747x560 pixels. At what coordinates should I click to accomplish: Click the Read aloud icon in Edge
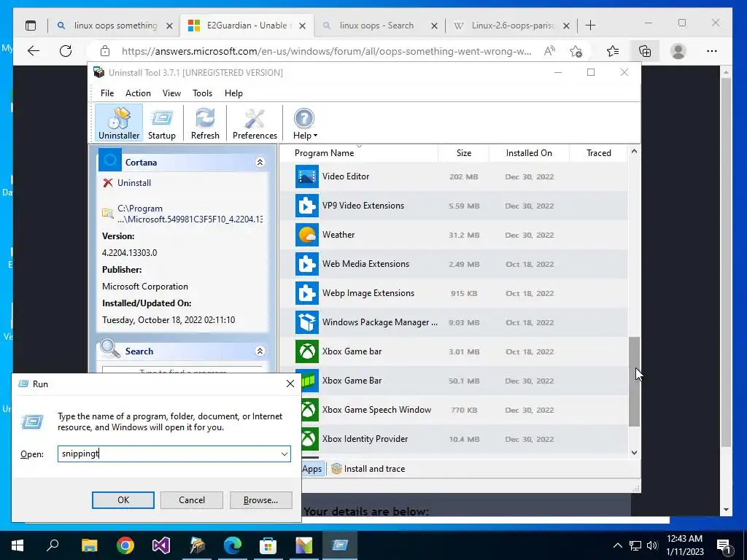click(549, 51)
